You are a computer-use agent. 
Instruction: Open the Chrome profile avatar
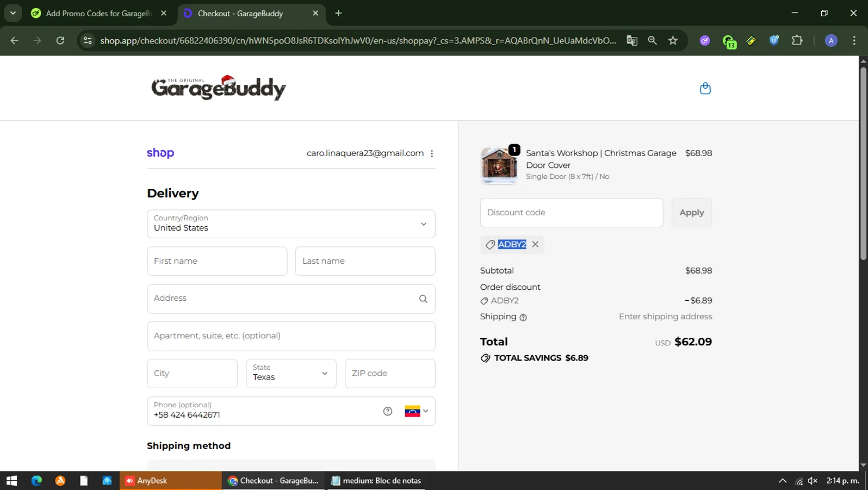click(831, 40)
